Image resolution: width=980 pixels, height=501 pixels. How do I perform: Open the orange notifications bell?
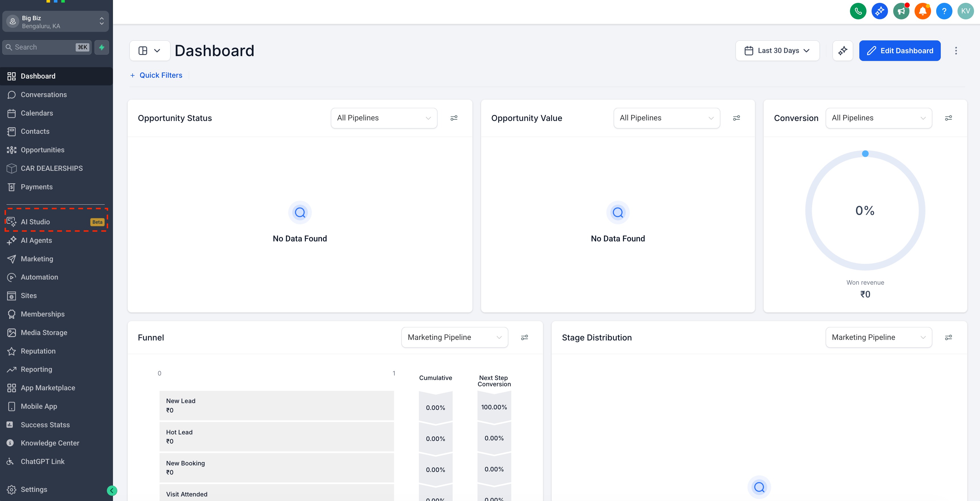pyautogui.click(x=923, y=11)
